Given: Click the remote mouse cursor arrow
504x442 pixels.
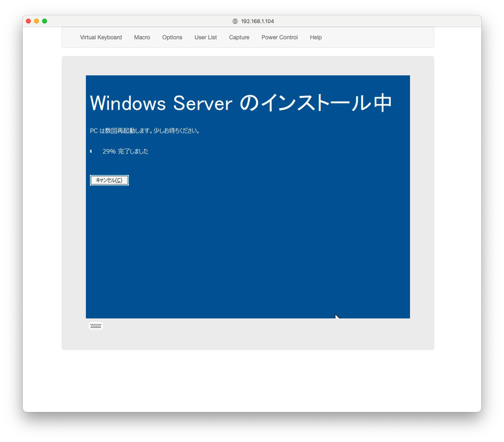Looking at the screenshot, I should 337,316.
